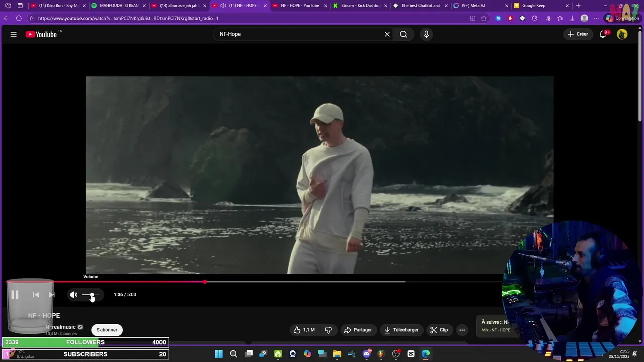Open Edge settings and more menu
This screenshot has width=644, height=362.
596,18
